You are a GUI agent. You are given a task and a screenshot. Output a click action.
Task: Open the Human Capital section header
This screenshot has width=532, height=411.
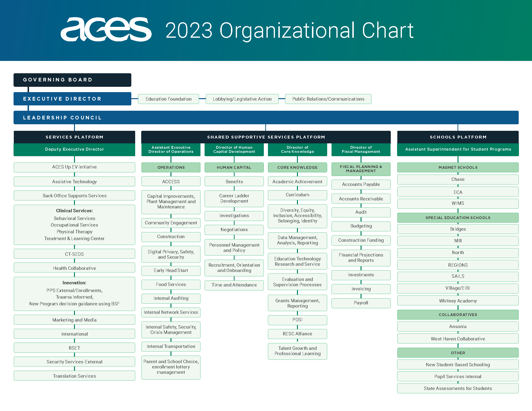tap(234, 167)
